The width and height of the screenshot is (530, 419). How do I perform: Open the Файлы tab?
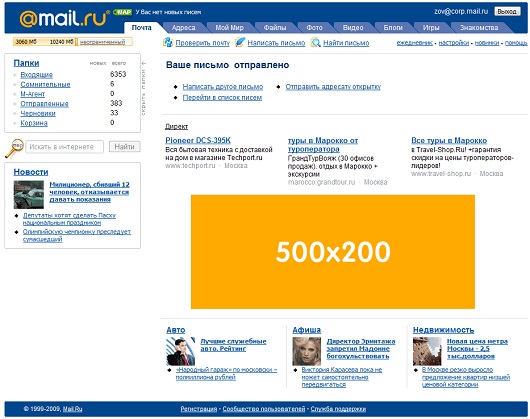(x=275, y=28)
